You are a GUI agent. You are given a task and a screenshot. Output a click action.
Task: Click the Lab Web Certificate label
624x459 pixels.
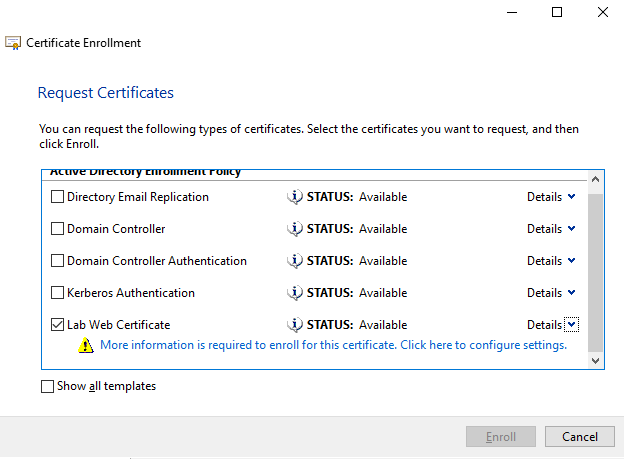(x=119, y=325)
